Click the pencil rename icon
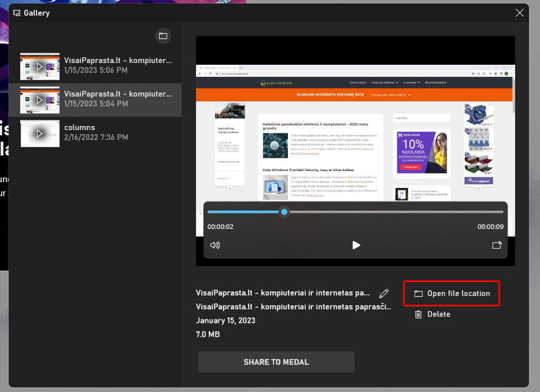 coord(383,294)
